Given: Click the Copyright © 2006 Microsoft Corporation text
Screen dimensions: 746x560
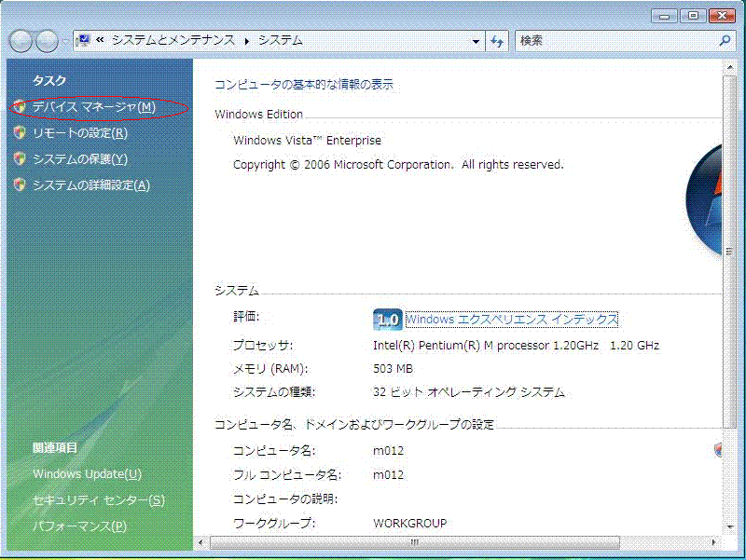Looking at the screenshot, I should [x=398, y=165].
